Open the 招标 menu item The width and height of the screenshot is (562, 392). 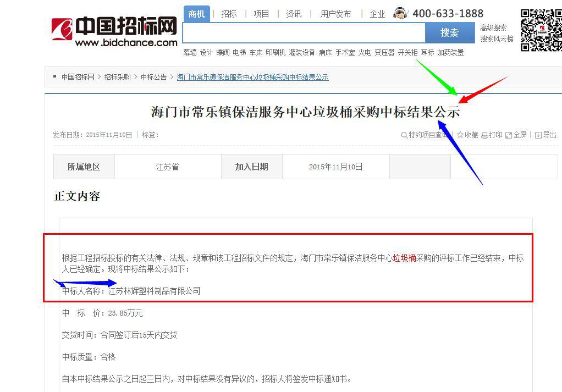pyautogui.click(x=229, y=14)
